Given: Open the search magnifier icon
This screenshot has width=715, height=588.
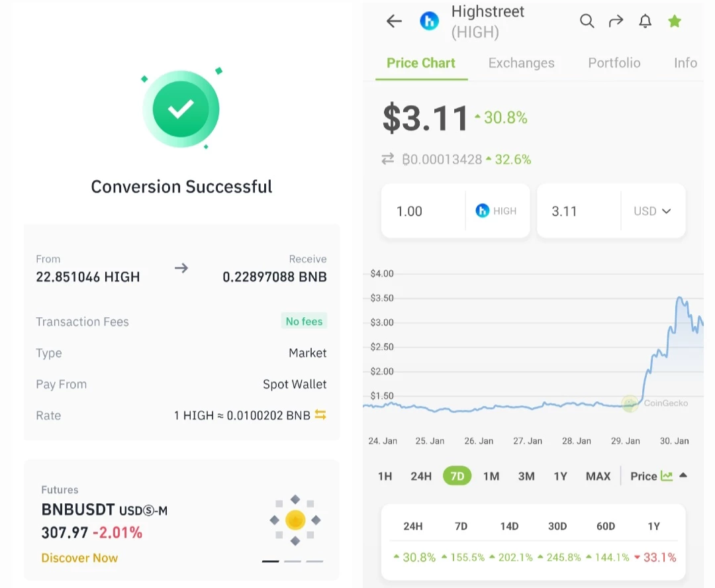Looking at the screenshot, I should [x=587, y=21].
